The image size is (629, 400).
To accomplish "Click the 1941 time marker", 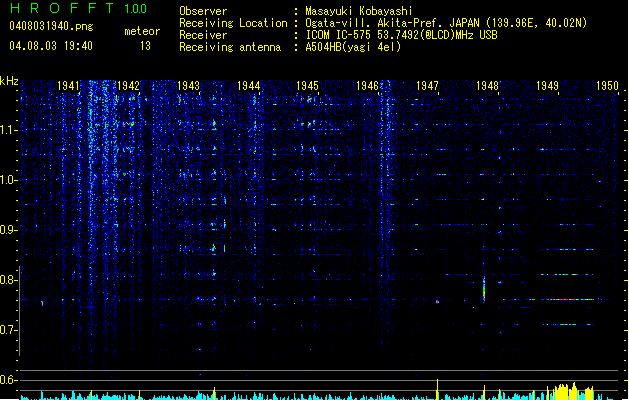I will pos(68,85).
